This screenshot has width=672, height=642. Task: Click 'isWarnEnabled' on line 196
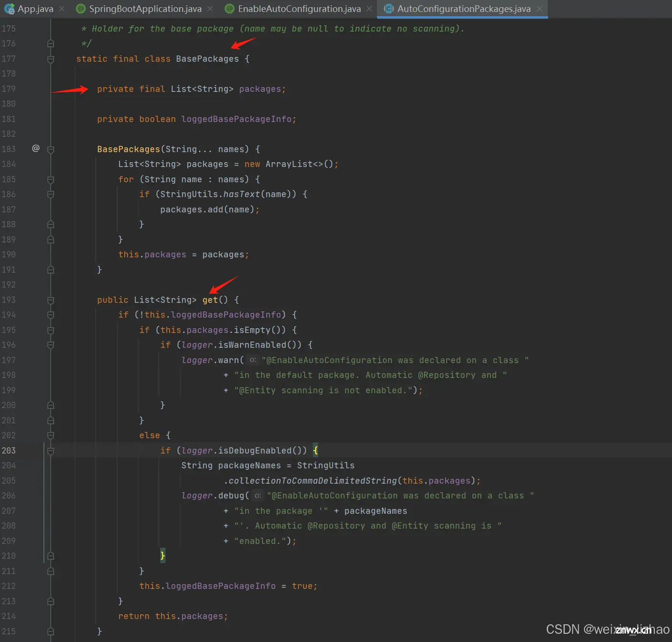click(252, 345)
